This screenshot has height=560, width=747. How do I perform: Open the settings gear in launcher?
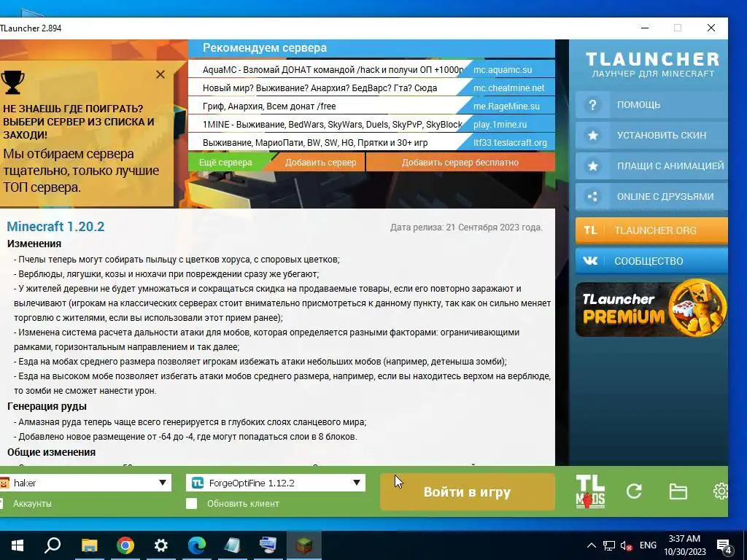tap(720, 491)
